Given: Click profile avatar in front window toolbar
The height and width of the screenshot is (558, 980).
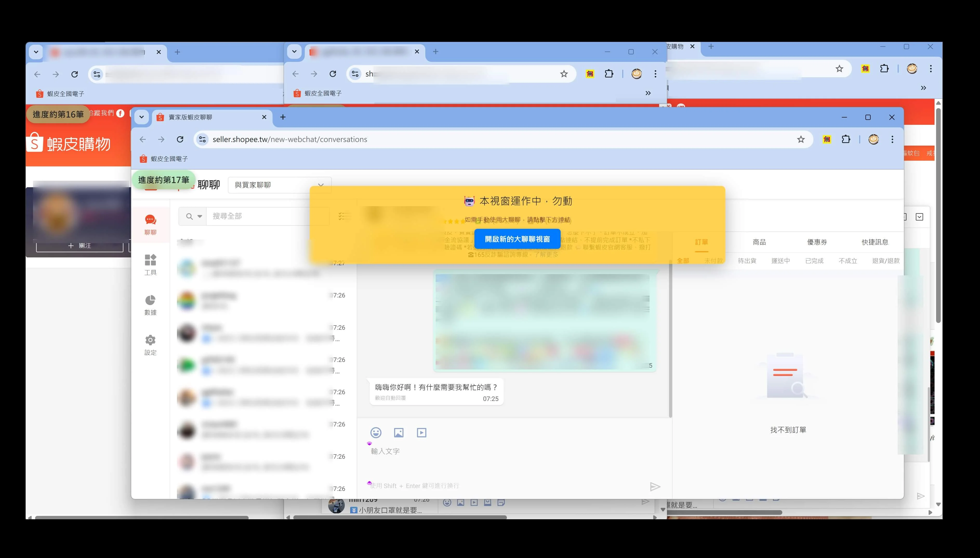Looking at the screenshot, I should click(x=873, y=139).
